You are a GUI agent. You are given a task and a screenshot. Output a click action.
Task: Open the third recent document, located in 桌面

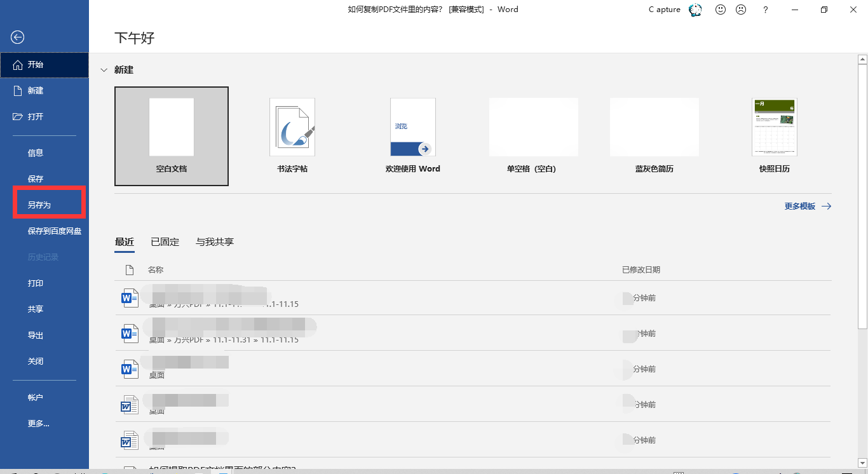tap(473, 369)
